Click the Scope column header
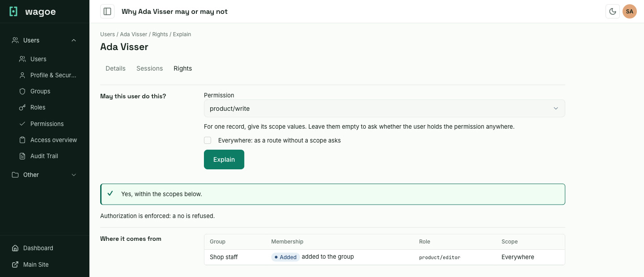The width and height of the screenshot is (644, 277). (509, 242)
